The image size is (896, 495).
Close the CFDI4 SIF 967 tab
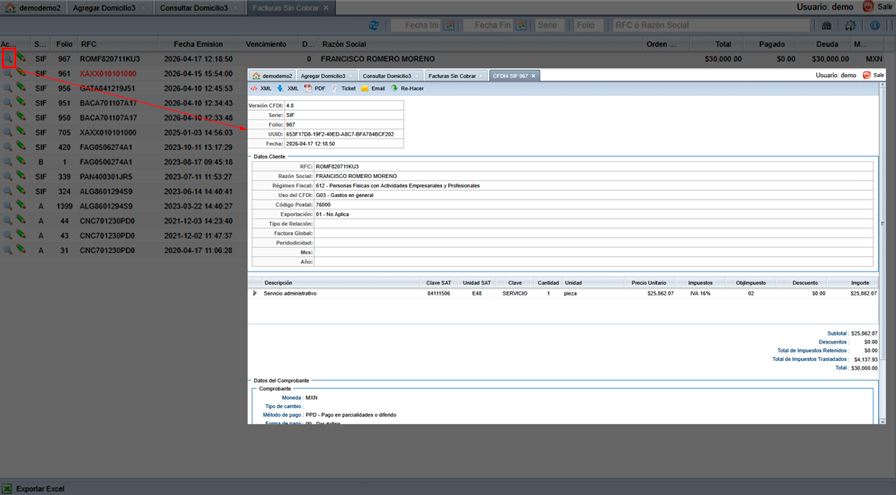(x=534, y=75)
